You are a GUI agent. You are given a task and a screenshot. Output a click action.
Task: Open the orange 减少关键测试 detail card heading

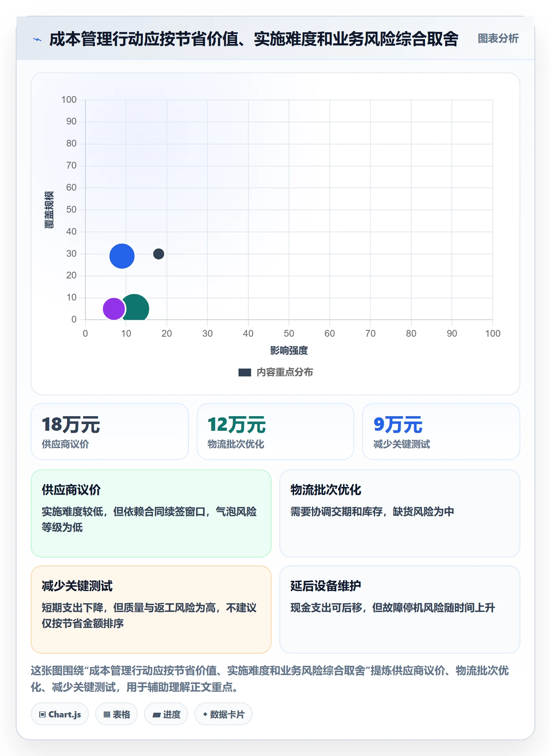click(77, 586)
